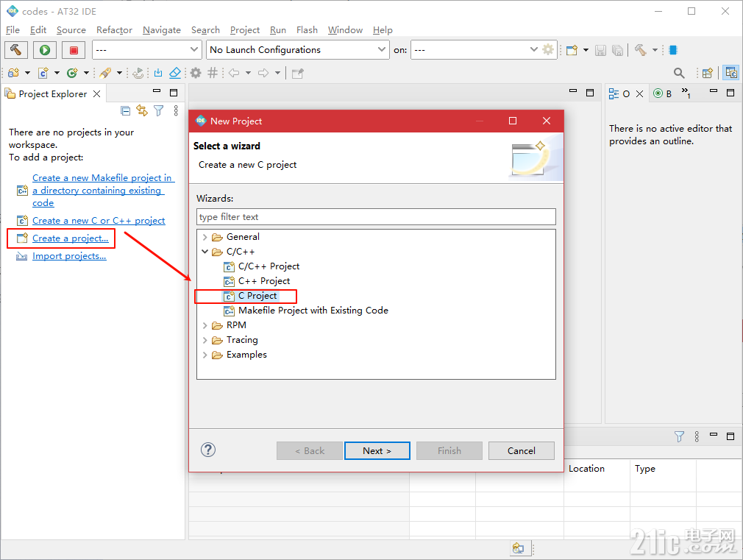Click the New C/C++ Project toolbar icon
Viewport: 743px width, 560px height.
14,73
